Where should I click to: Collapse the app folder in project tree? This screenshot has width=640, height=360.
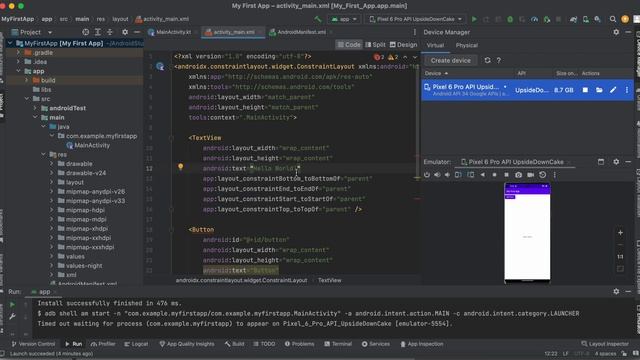[x=18, y=71]
